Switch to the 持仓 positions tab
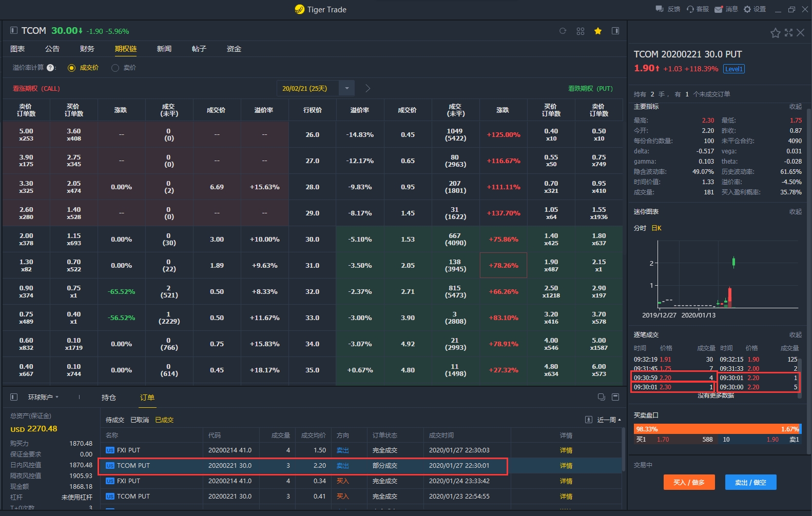The height and width of the screenshot is (516, 812). click(x=109, y=398)
